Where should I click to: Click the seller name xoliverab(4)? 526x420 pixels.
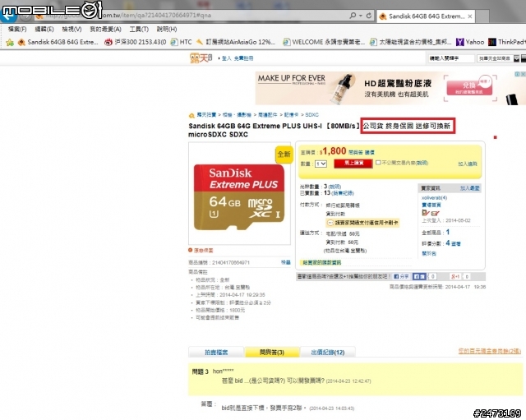[434, 197]
